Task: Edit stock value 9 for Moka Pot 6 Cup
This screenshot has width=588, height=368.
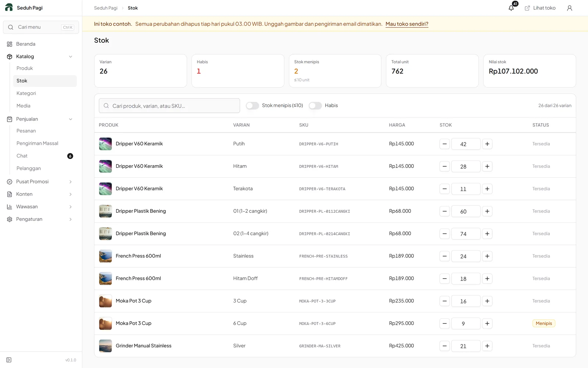Action: click(466, 323)
